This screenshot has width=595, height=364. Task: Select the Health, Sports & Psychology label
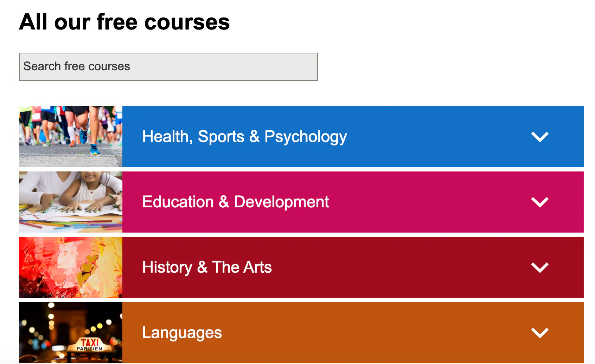(244, 137)
